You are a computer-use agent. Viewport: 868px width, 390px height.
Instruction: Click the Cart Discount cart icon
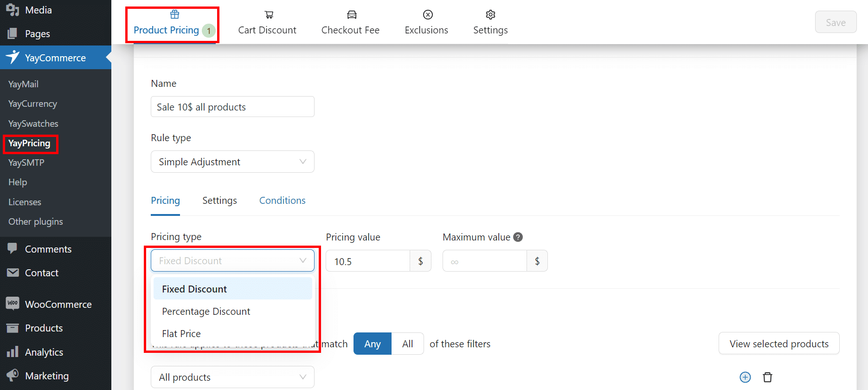pyautogui.click(x=269, y=15)
